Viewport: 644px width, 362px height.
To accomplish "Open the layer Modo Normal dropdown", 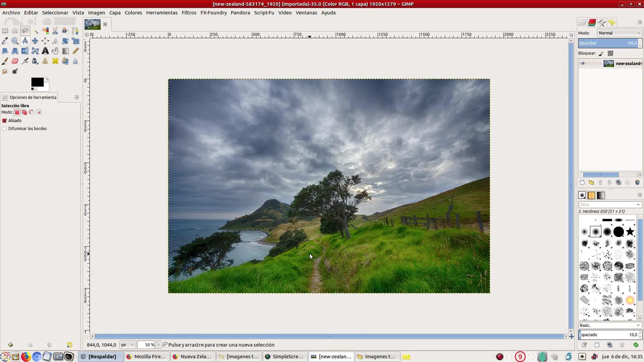I will [x=619, y=33].
